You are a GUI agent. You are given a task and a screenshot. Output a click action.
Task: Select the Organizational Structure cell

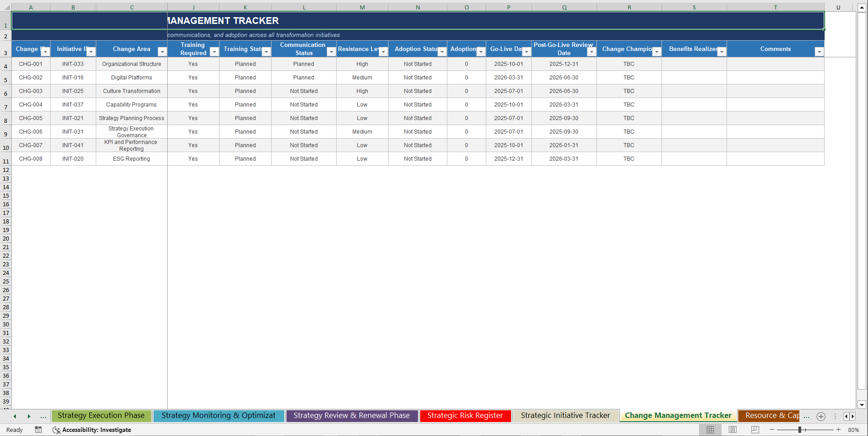[131, 64]
